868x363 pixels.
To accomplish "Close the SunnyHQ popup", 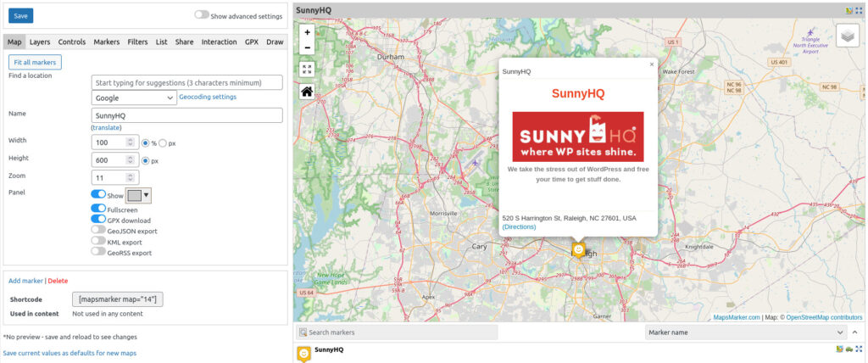I will [652, 64].
